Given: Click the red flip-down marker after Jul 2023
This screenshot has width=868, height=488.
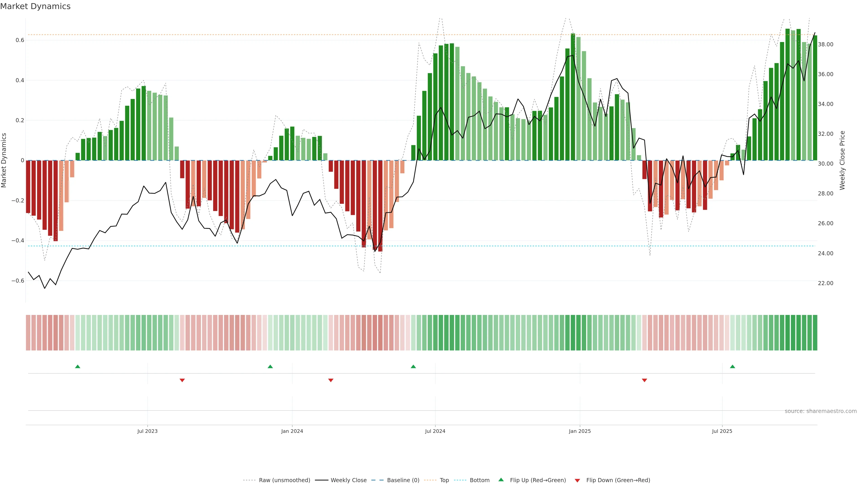Looking at the screenshot, I should click(182, 380).
